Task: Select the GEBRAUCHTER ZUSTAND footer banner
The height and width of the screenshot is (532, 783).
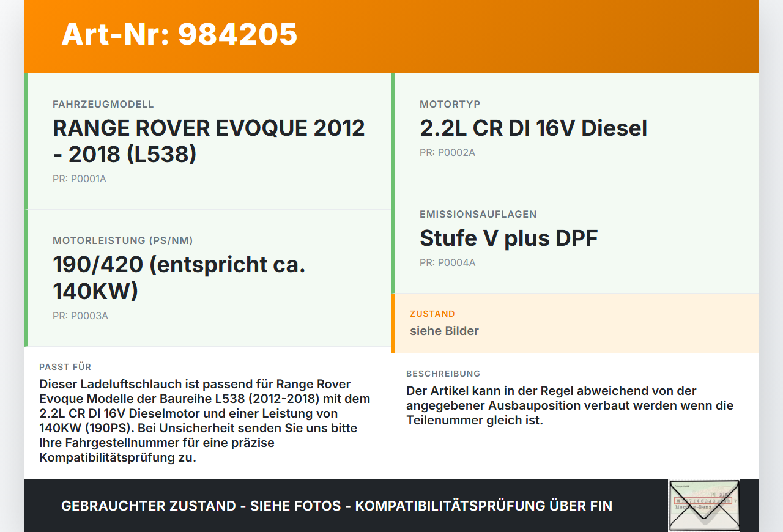Action: point(336,506)
